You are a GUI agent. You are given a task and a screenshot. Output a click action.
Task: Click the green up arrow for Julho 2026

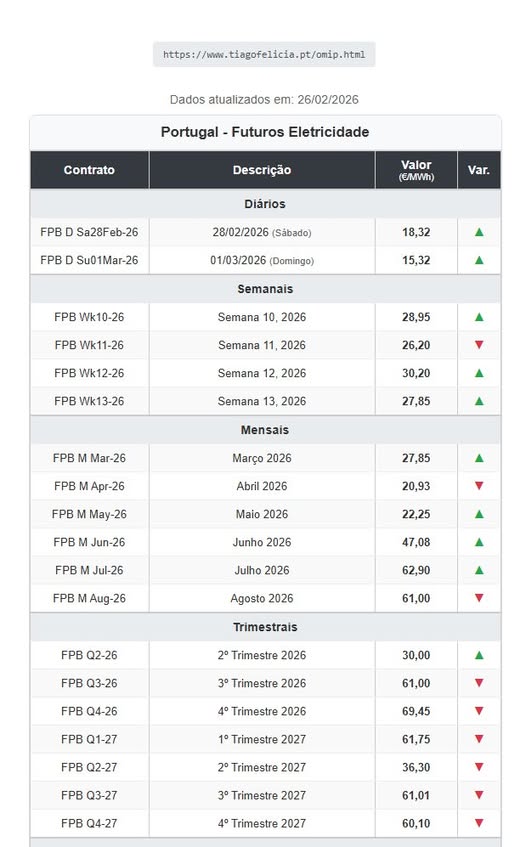pos(478,570)
